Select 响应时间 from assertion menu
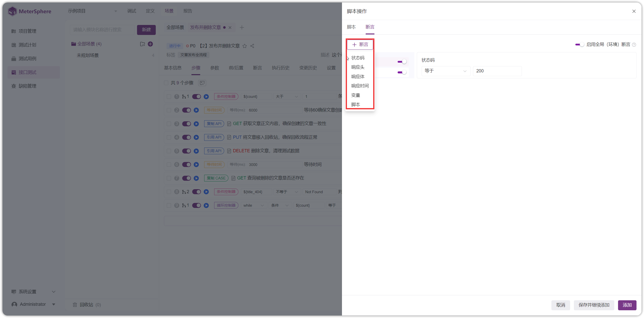 pyautogui.click(x=360, y=86)
